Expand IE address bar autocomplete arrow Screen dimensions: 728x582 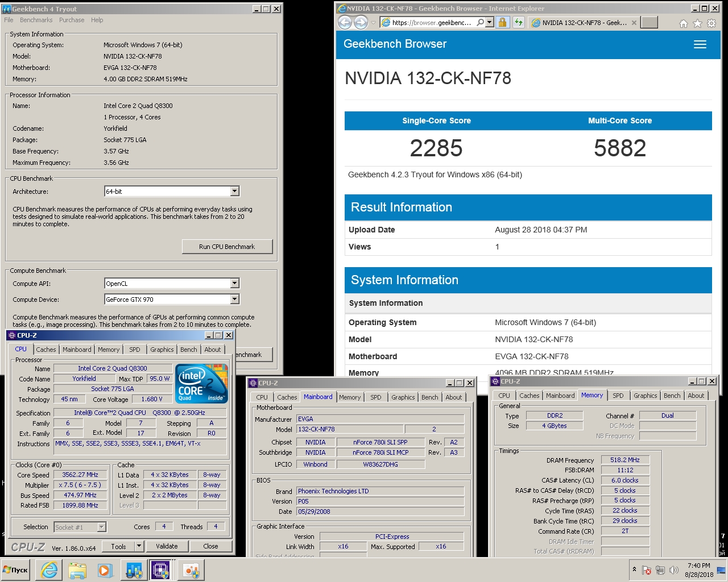490,22
